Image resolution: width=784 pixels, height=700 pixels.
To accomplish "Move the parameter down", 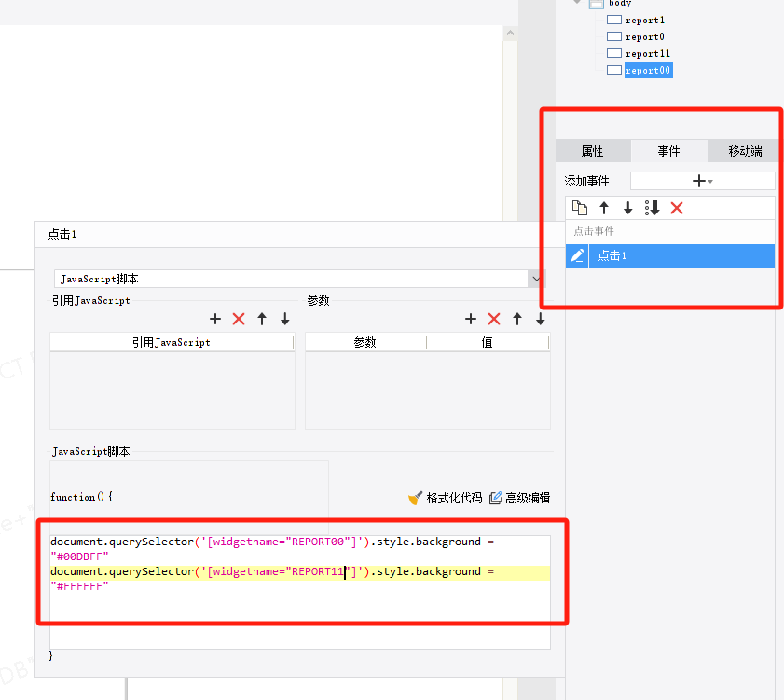I will [541, 319].
